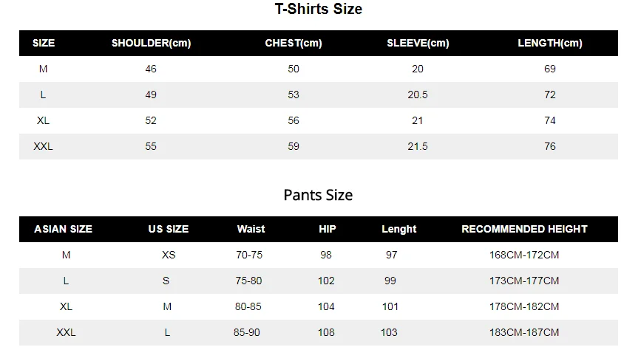
Task: Click the XXL row in T-Shirts table
Action: tap(319, 146)
